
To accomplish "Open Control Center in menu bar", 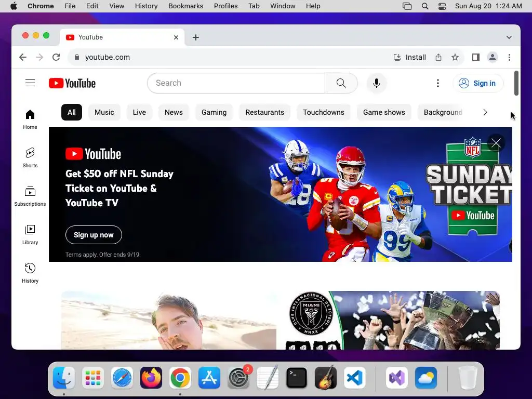I will click(442, 6).
